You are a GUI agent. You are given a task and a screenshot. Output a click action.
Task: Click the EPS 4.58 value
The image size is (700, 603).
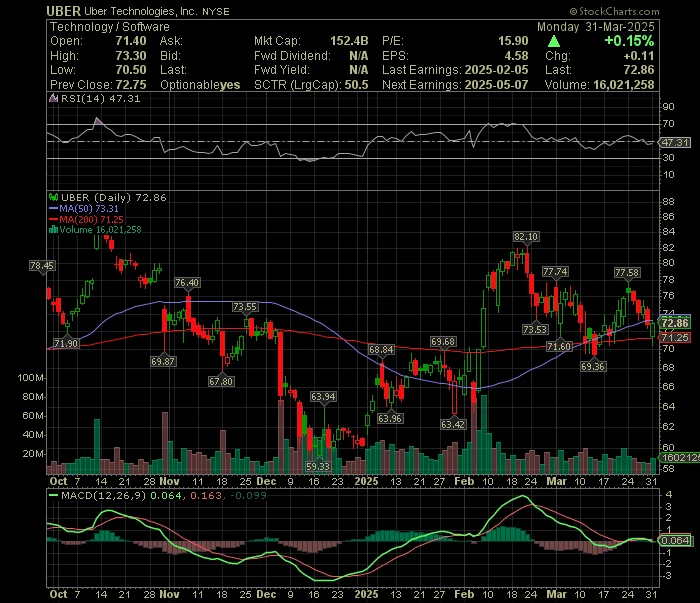(517, 56)
